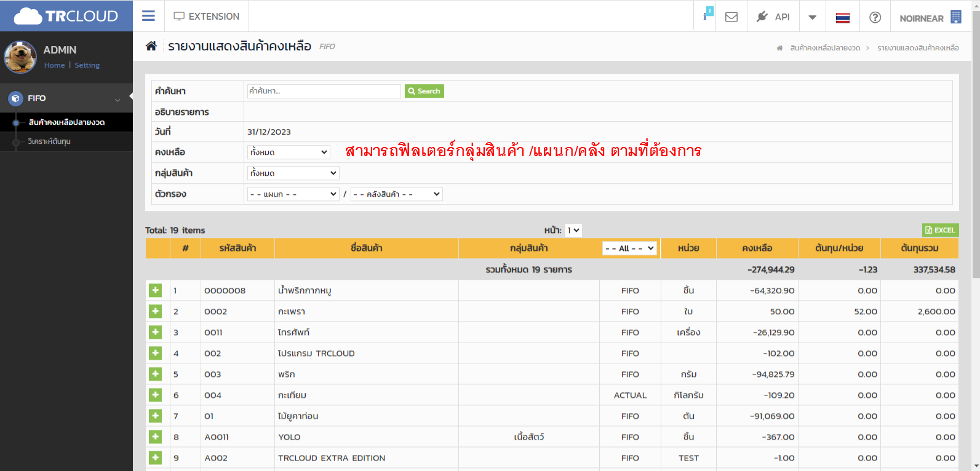This screenshot has height=471, width=980.
Task: Collapse the FIFO sidebar section chevron
Action: click(x=118, y=100)
